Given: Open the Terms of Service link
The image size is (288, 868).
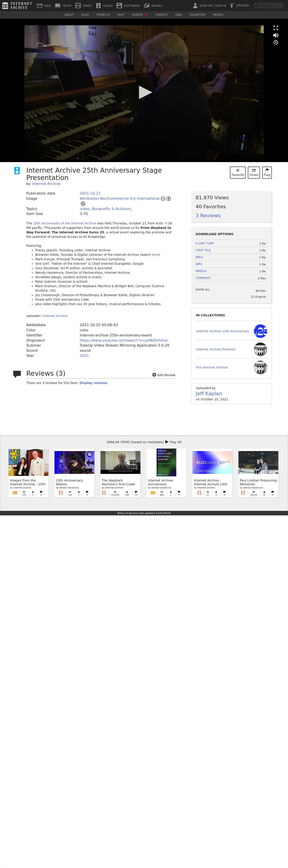Looking at the screenshot, I should 144,513.
